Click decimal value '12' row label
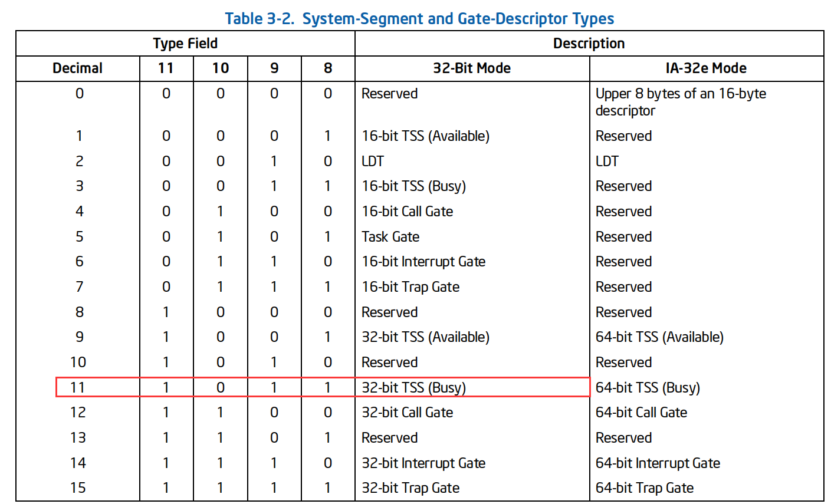 78,413
